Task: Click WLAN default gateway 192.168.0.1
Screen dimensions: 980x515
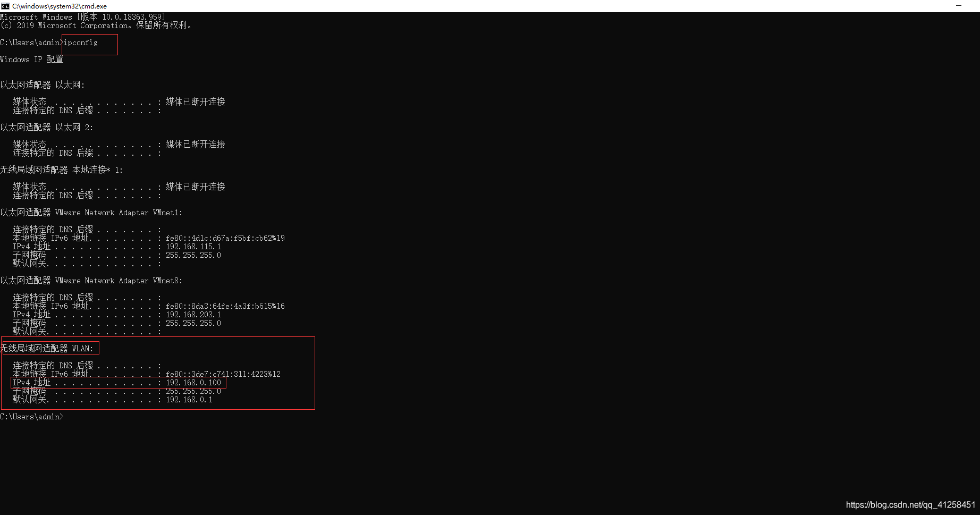Action: [189, 400]
